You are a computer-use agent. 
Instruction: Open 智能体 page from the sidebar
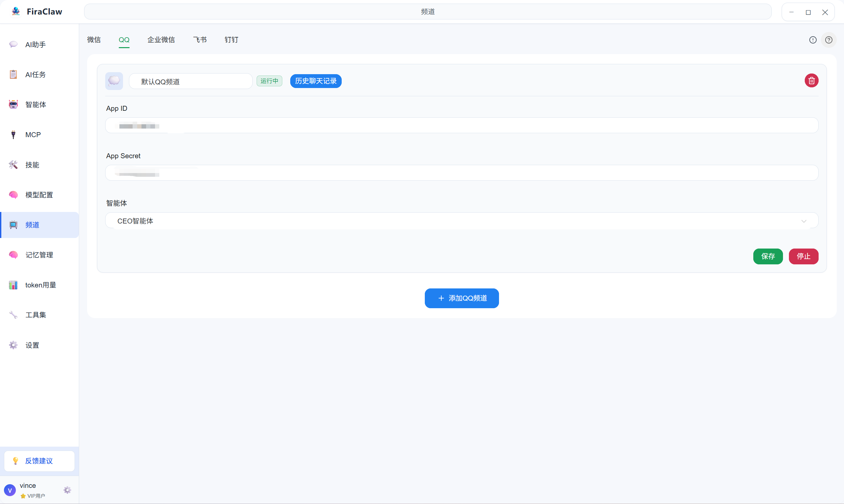click(40, 104)
